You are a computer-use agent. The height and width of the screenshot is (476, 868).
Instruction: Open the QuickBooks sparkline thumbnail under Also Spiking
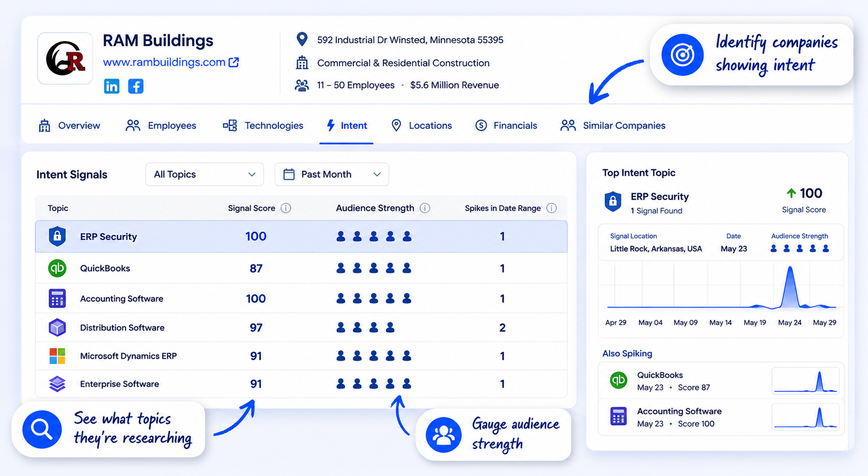pyautogui.click(x=805, y=381)
